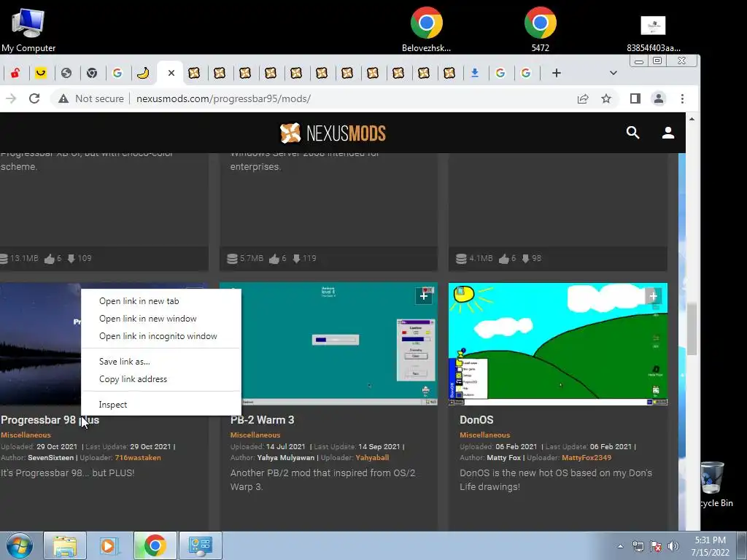Click the page scrollbar up arrow

coord(692,119)
